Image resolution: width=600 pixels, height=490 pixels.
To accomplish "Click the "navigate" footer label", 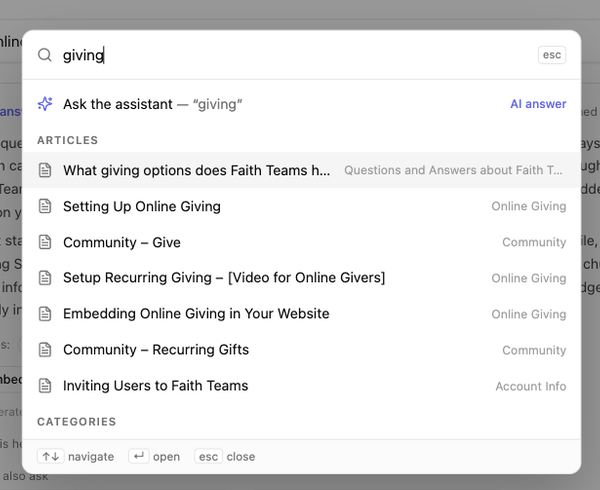I will [x=91, y=457].
